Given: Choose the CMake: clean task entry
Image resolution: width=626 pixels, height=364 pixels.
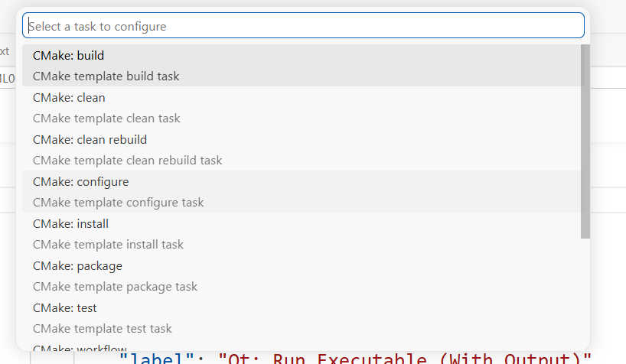Looking at the screenshot, I should 303,108.
